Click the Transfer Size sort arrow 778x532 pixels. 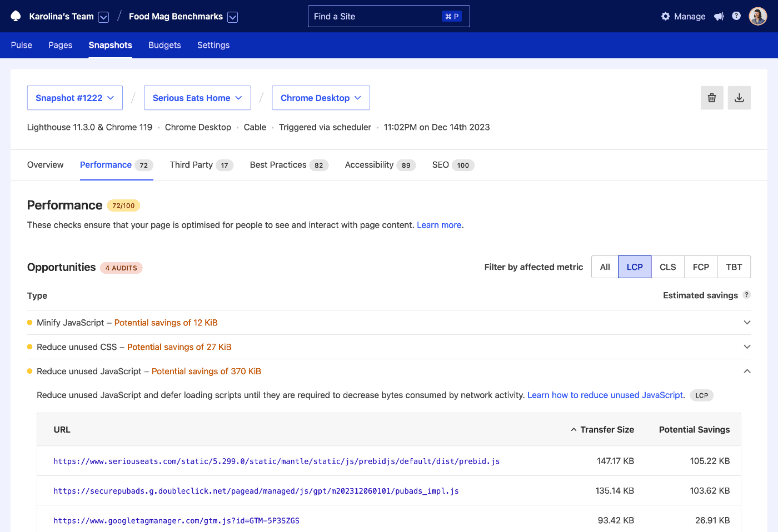pos(573,429)
